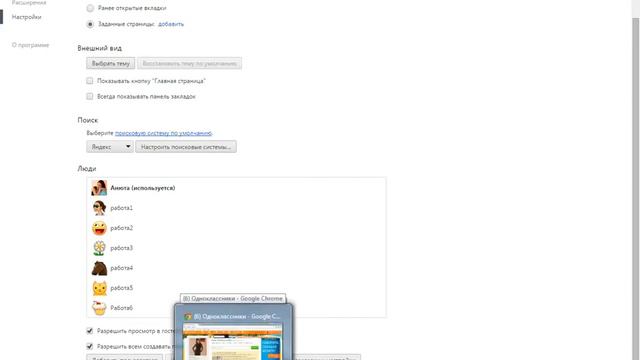The width and height of the screenshot is (640, 360).
Task: Select the 'Анюта (используется)' profile name
Action: pyautogui.click(x=143, y=188)
